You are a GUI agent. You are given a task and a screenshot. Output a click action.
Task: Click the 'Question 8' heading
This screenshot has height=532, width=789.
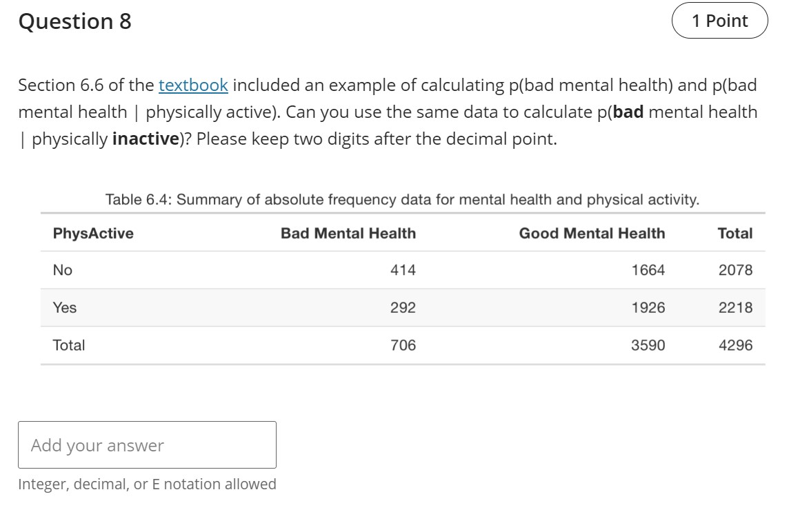point(75,21)
